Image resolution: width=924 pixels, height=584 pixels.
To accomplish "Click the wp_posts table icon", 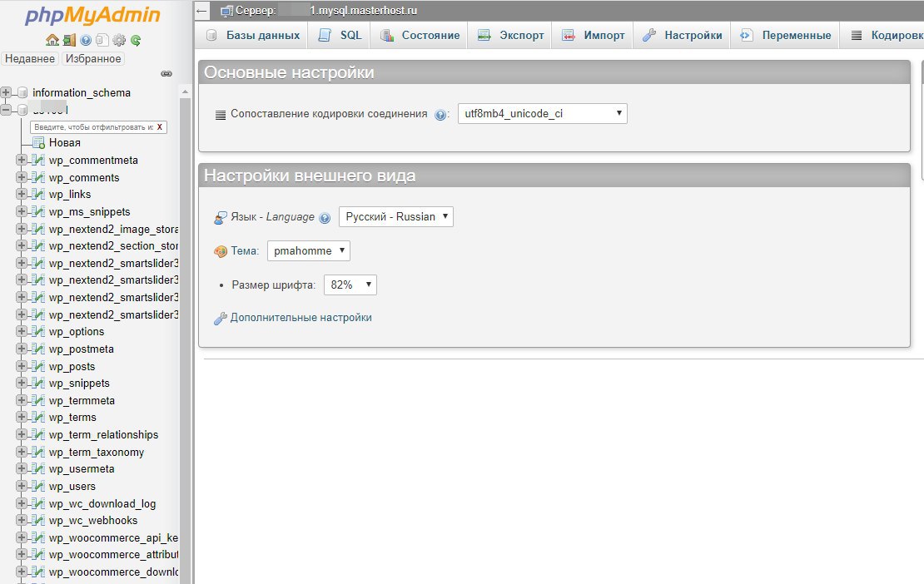I will tap(38, 366).
